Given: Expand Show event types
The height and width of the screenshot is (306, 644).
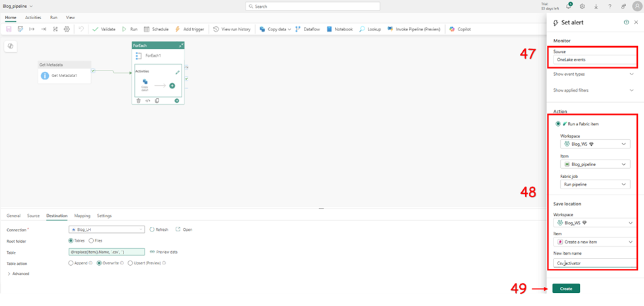Looking at the screenshot, I should [594, 75].
